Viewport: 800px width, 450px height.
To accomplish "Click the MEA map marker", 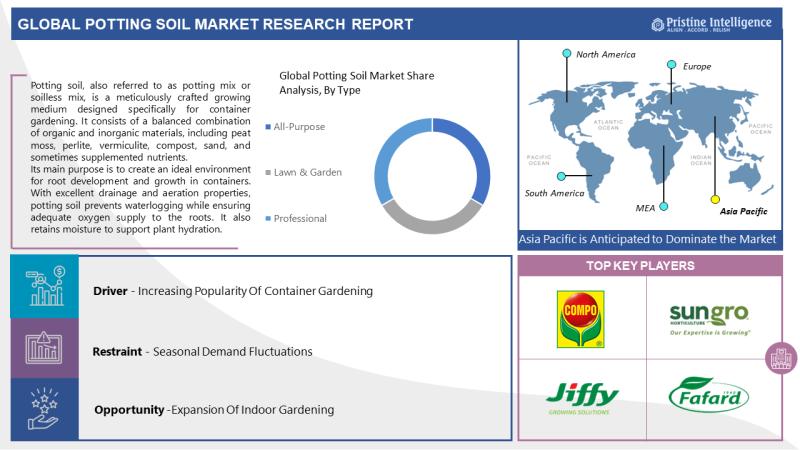I will [663, 207].
